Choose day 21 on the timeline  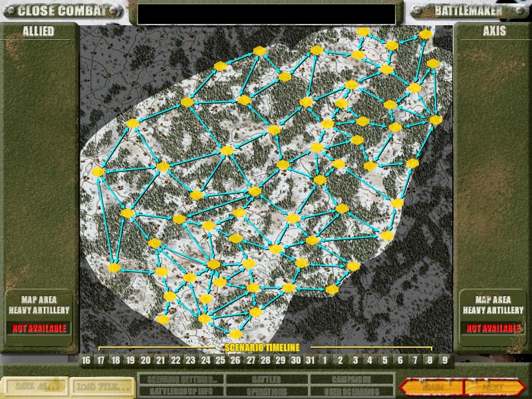(160, 360)
